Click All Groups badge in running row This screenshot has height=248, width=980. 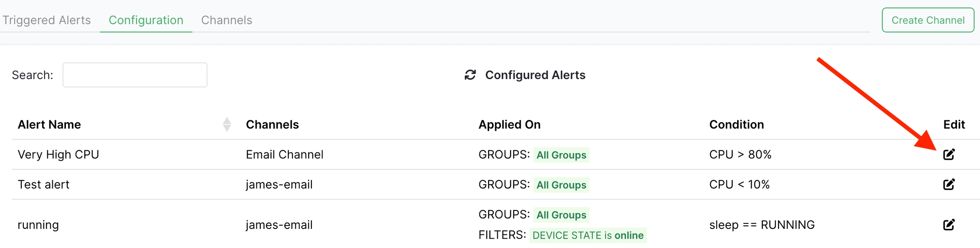(561, 215)
